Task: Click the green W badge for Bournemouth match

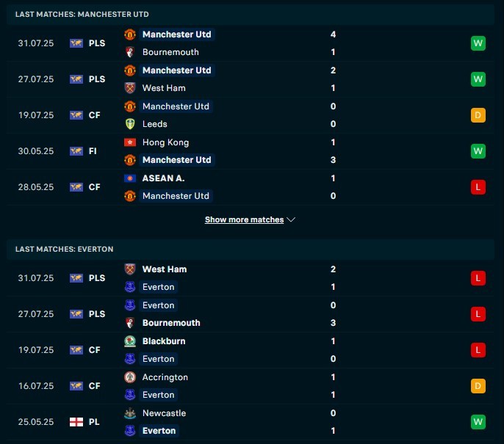Action: point(478,43)
